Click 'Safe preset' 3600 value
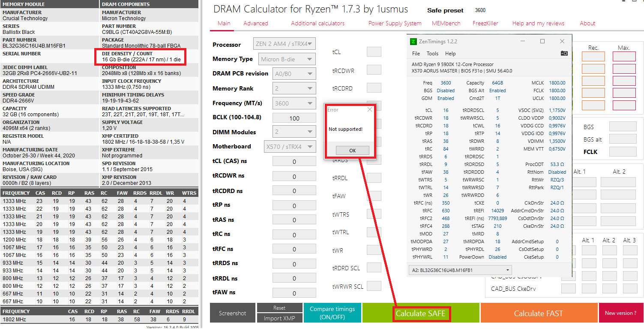Screen dimensions: 644x329 coord(480,10)
